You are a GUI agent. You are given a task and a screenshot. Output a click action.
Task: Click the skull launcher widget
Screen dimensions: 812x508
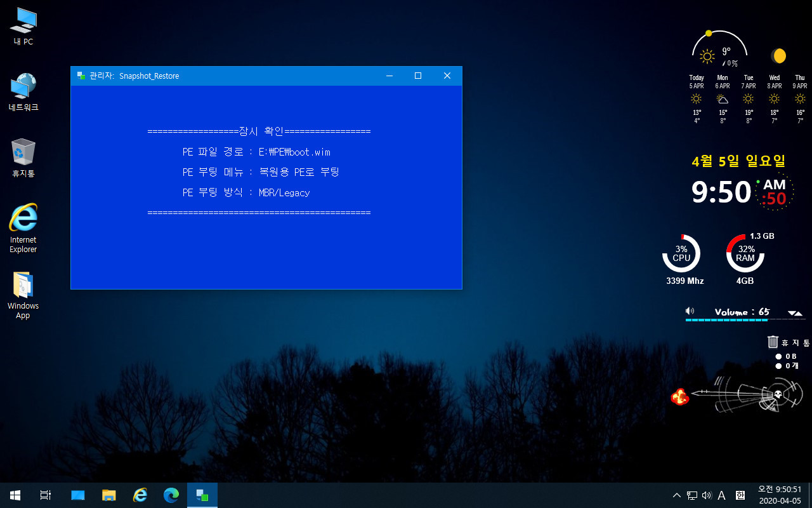(777, 394)
